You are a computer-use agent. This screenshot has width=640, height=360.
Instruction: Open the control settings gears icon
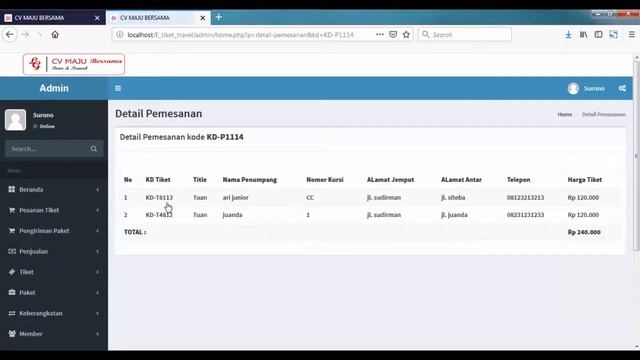[x=622, y=88]
